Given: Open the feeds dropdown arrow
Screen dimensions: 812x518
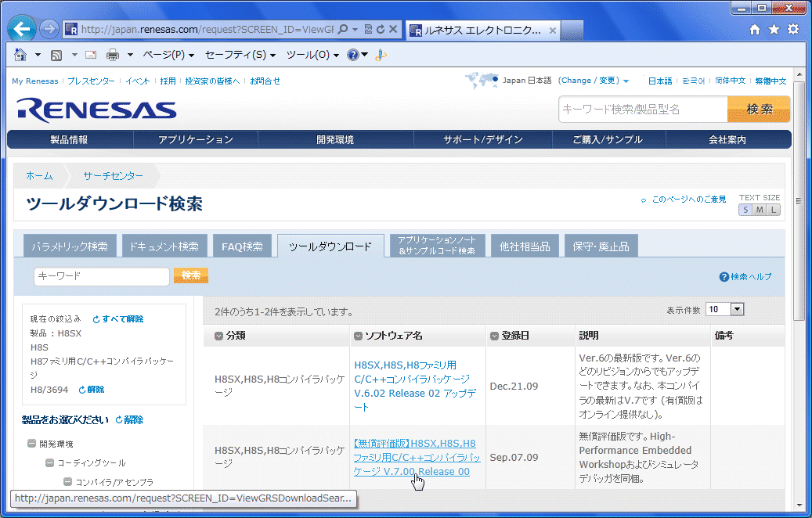Looking at the screenshot, I should (74, 54).
